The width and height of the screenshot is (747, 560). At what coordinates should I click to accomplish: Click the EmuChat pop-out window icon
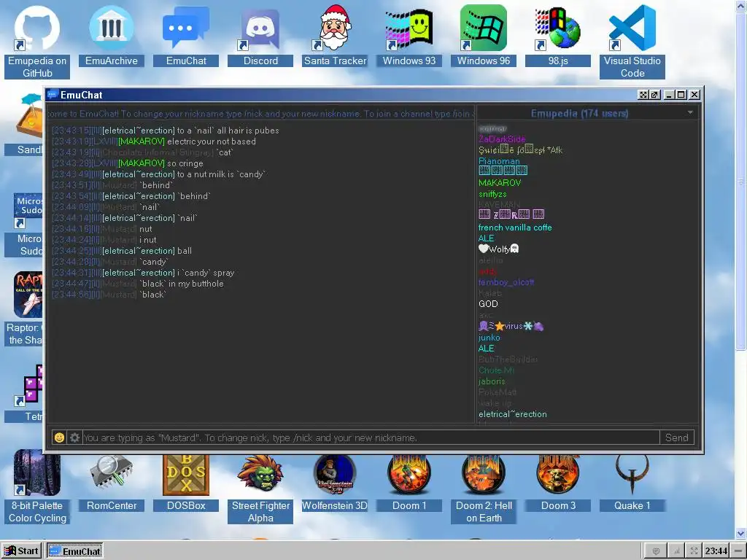pyautogui.click(x=654, y=95)
